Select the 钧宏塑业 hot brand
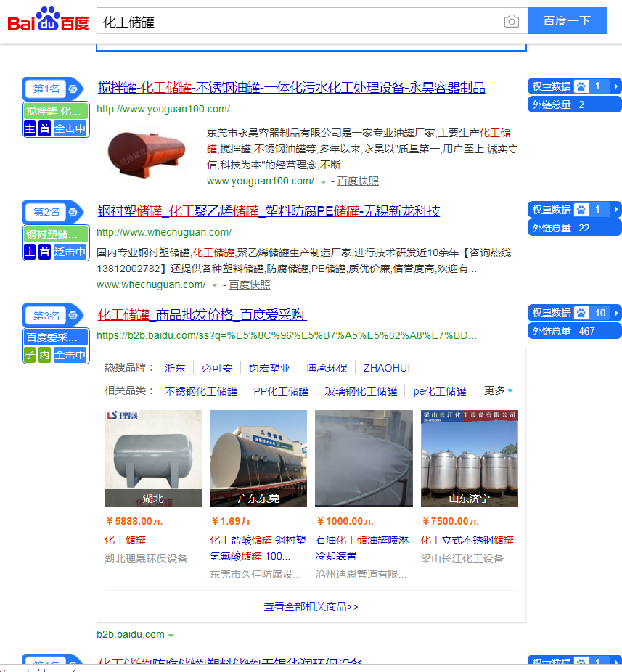Viewport: 622px width, 672px height. (269, 368)
